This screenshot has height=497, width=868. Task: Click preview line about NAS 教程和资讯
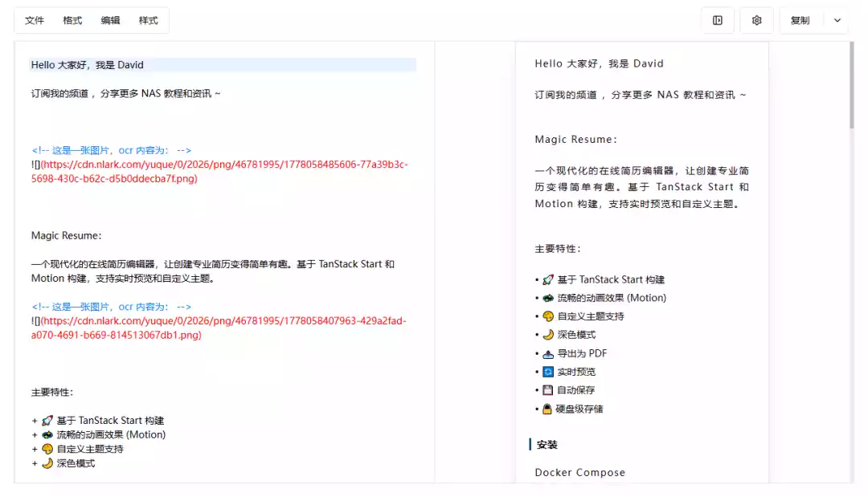click(641, 95)
